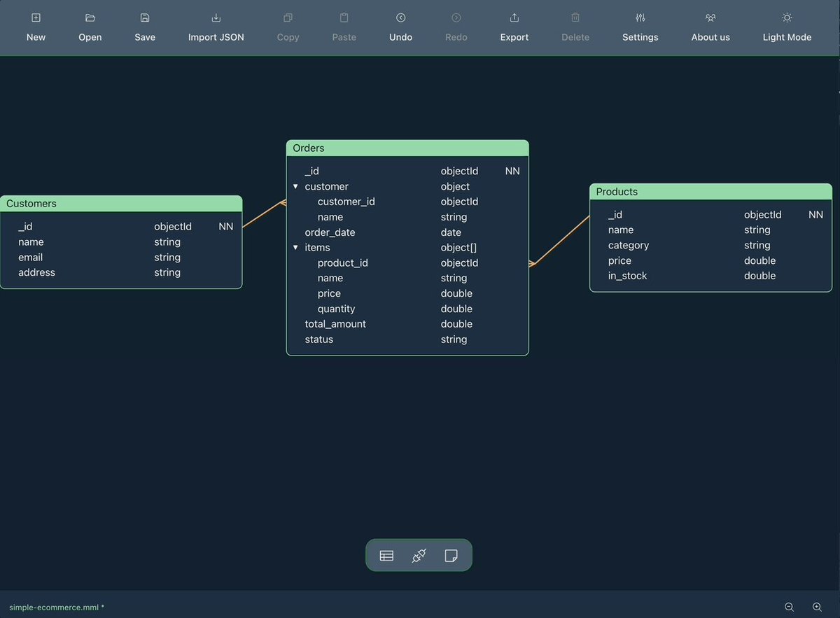The width and height of the screenshot is (840, 618).
Task: Click the Paste toolbar icon
Action: click(x=344, y=17)
